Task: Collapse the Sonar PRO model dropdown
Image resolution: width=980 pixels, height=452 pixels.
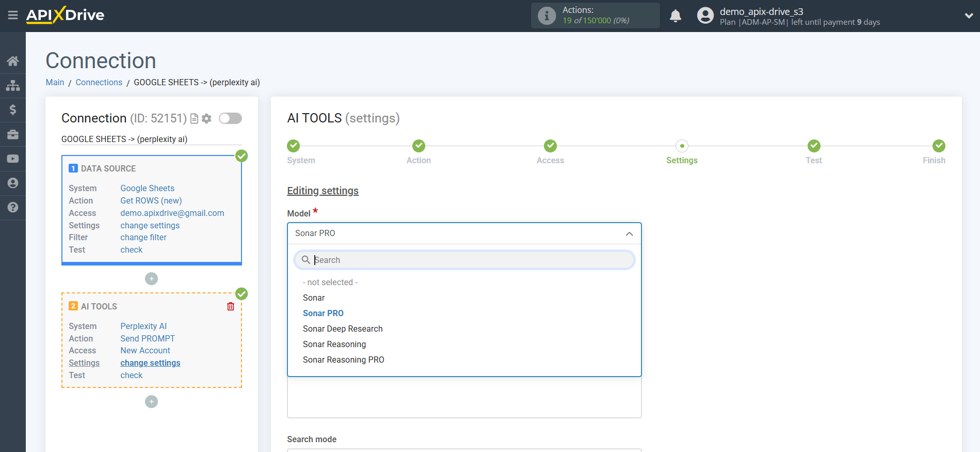Action: pos(629,233)
